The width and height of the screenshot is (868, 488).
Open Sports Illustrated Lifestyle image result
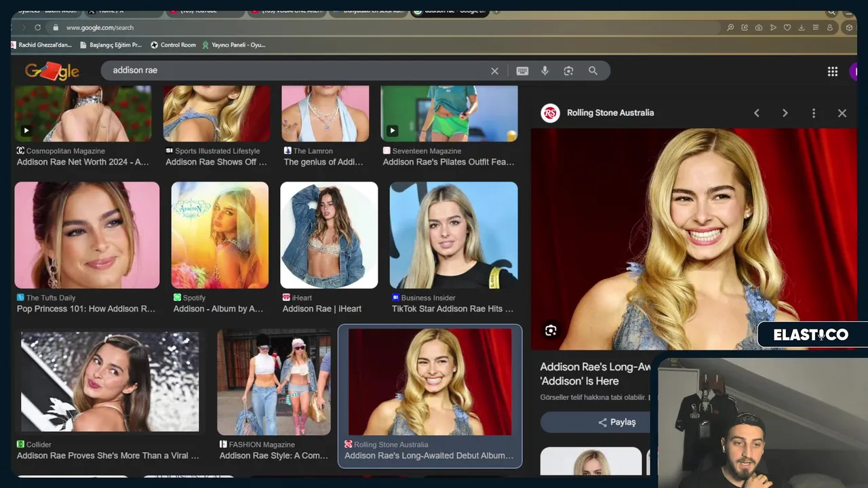(x=217, y=114)
